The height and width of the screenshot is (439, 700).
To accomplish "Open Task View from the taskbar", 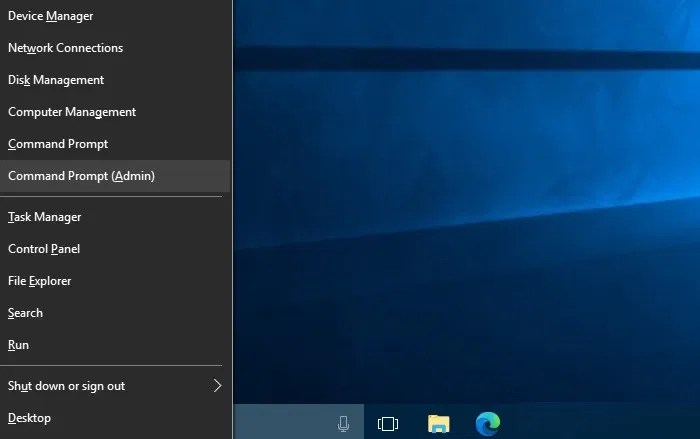I will tap(388, 424).
